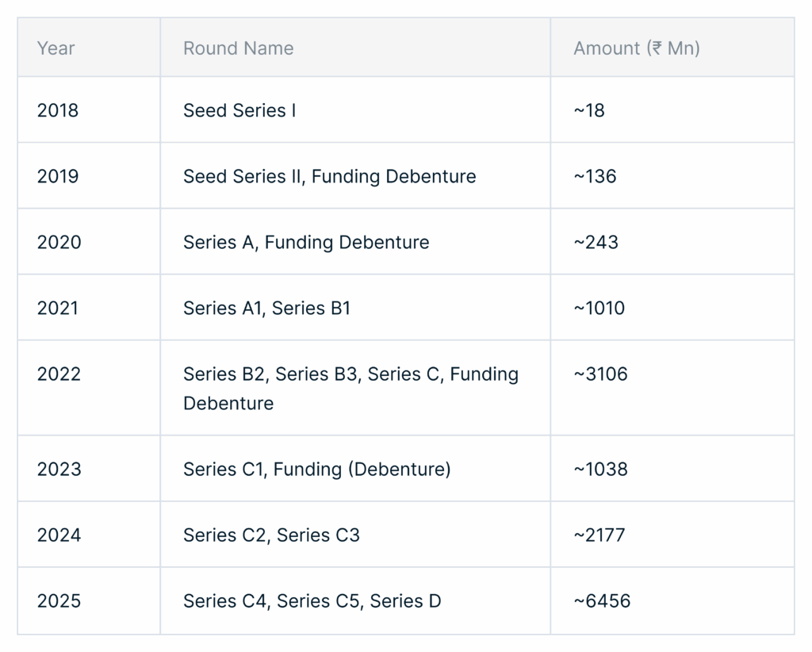Click the ~243 amount cell
This screenshot has width=812, height=652.
(x=672, y=241)
